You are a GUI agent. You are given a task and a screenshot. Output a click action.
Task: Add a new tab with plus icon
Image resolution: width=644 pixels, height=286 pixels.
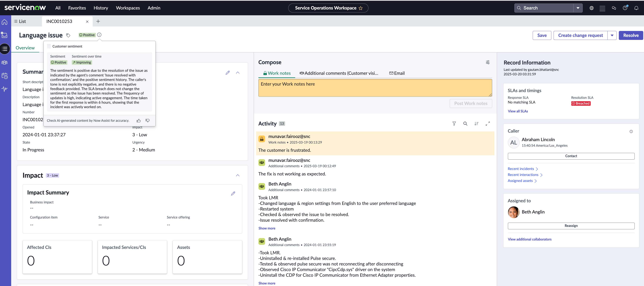pyautogui.click(x=98, y=21)
